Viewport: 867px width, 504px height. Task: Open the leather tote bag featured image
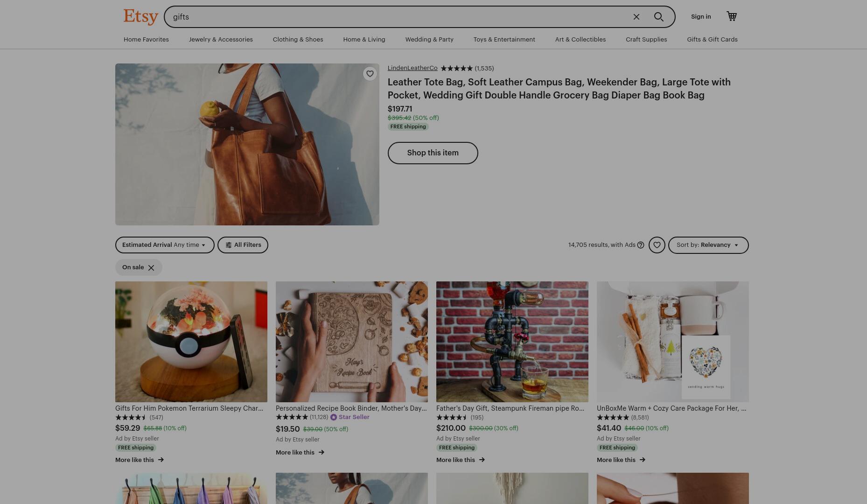point(247,144)
